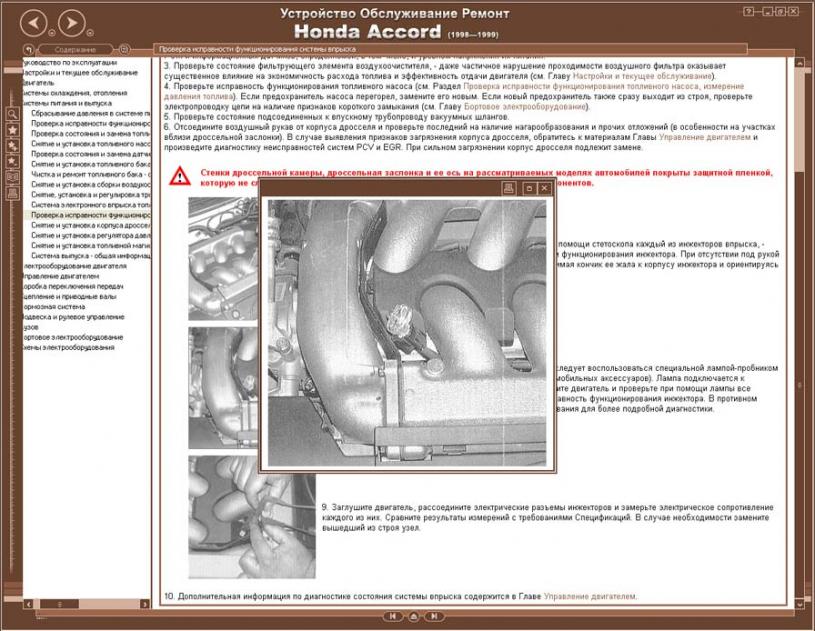Open chapter 'Руководство по эксплуатации'
The width and height of the screenshot is (815, 631).
[x=70, y=62]
